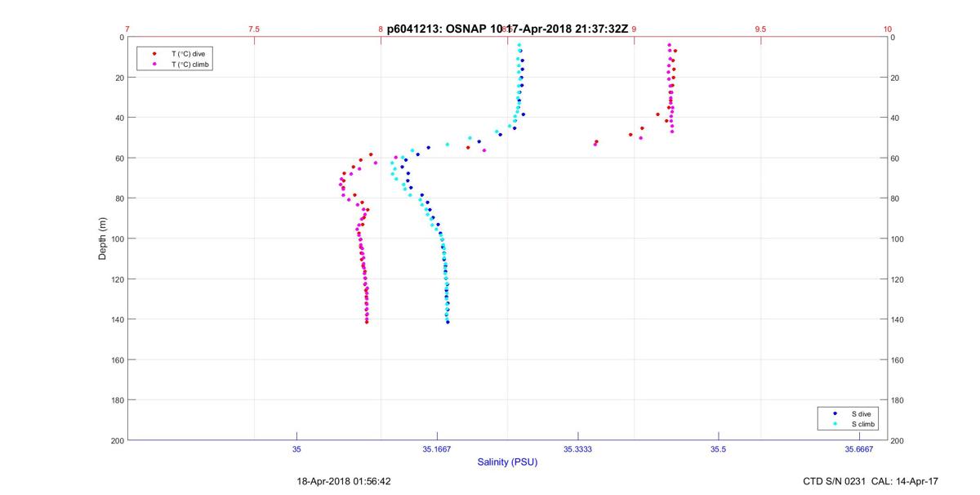Click the 200 tick on left depth axis
Viewport: 980px width, 495px height.
117,440
